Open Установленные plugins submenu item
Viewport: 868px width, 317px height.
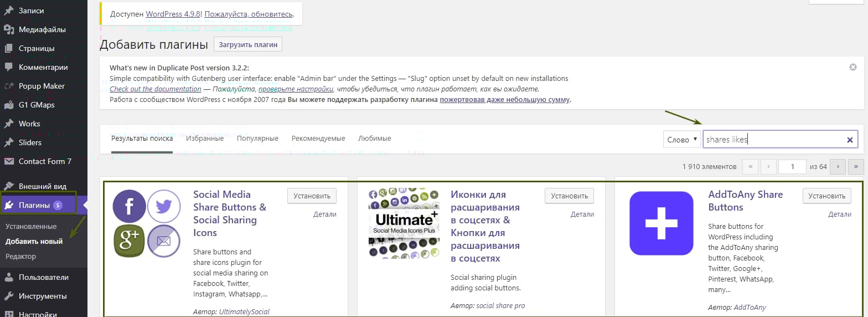31,227
